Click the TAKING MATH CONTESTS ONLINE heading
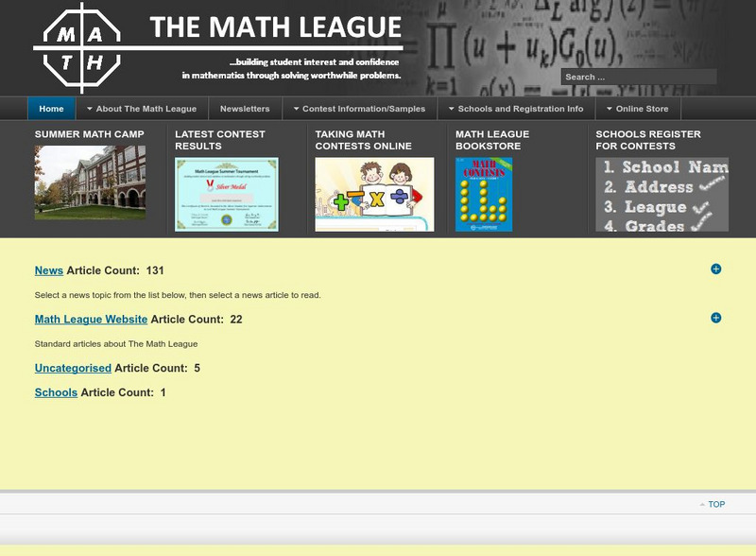 coord(364,140)
